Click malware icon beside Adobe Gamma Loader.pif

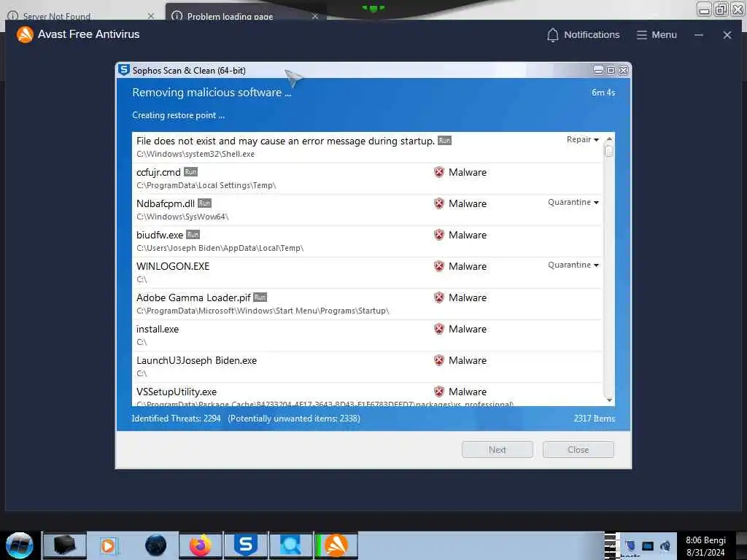click(x=439, y=297)
